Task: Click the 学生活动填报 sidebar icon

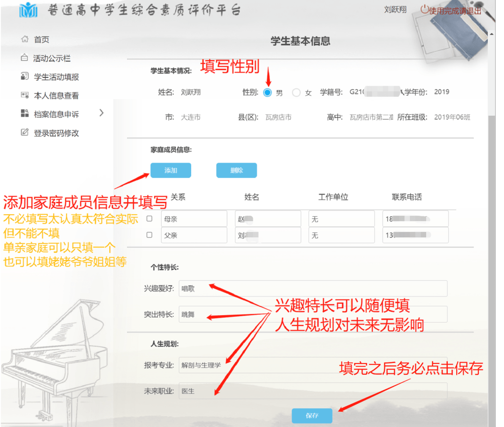Action: [x=25, y=77]
